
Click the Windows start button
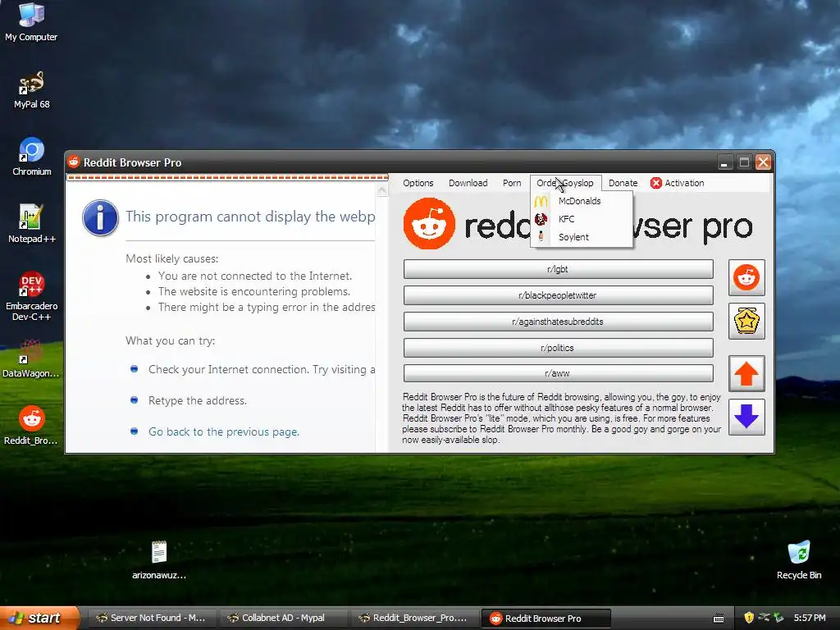point(39,618)
